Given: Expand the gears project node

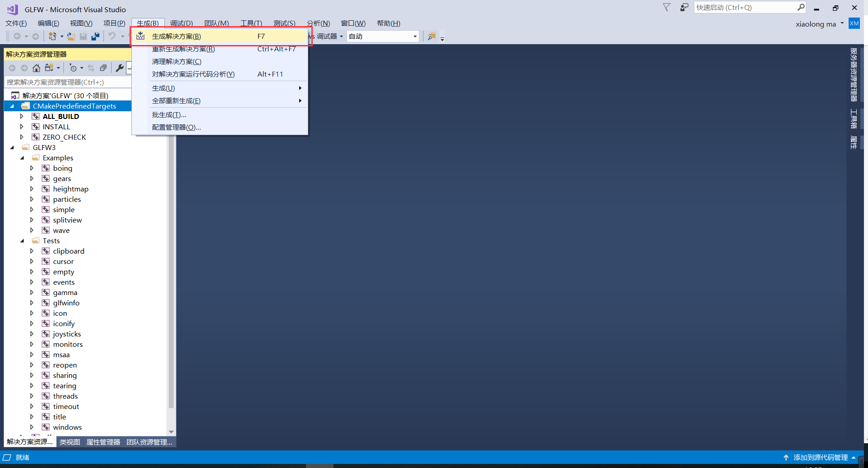Looking at the screenshot, I should [32, 178].
